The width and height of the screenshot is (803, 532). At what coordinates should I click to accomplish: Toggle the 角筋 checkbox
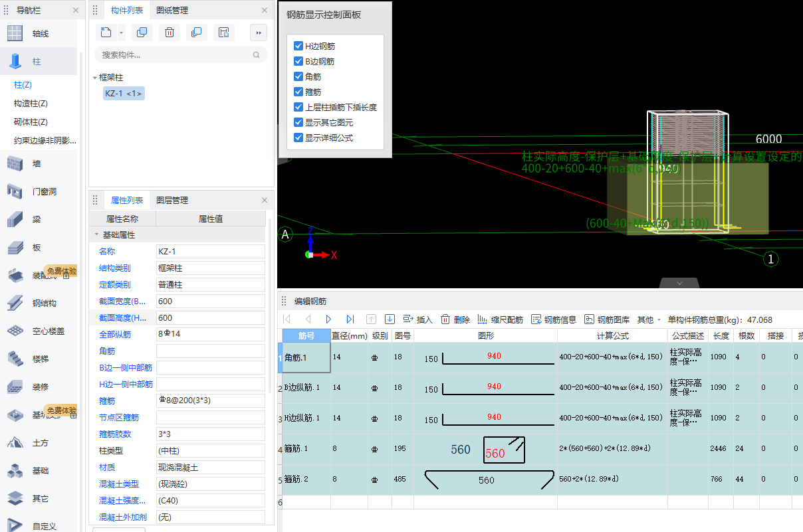[x=298, y=76]
